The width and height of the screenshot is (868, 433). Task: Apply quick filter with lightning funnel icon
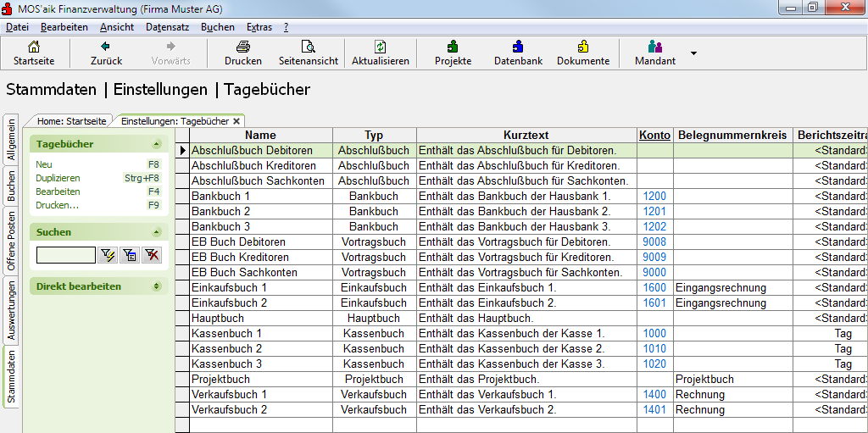(x=108, y=255)
